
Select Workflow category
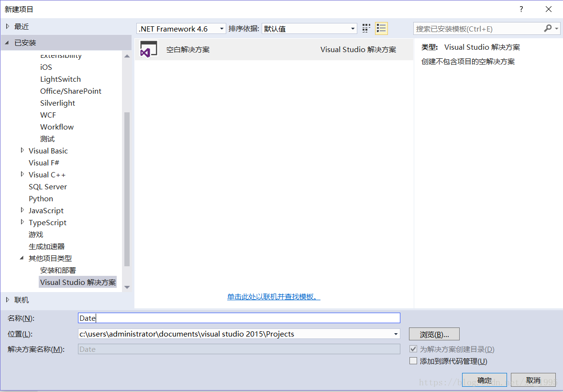(57, 127)
